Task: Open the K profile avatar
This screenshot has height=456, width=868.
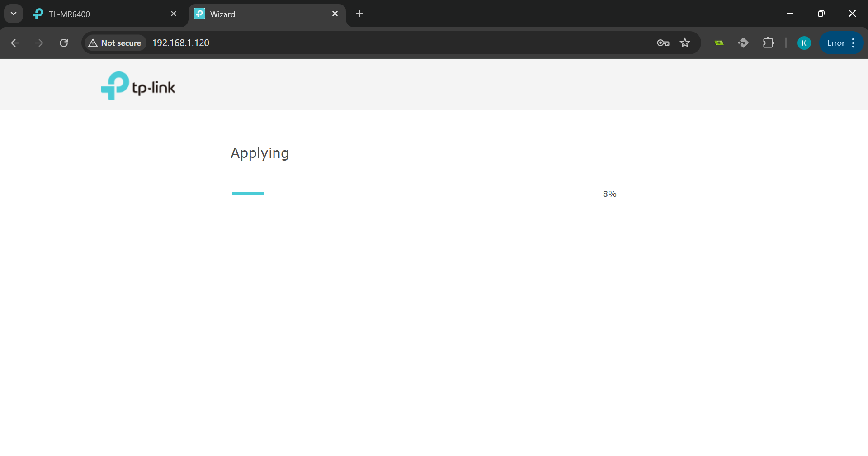Action: point(804,43)
